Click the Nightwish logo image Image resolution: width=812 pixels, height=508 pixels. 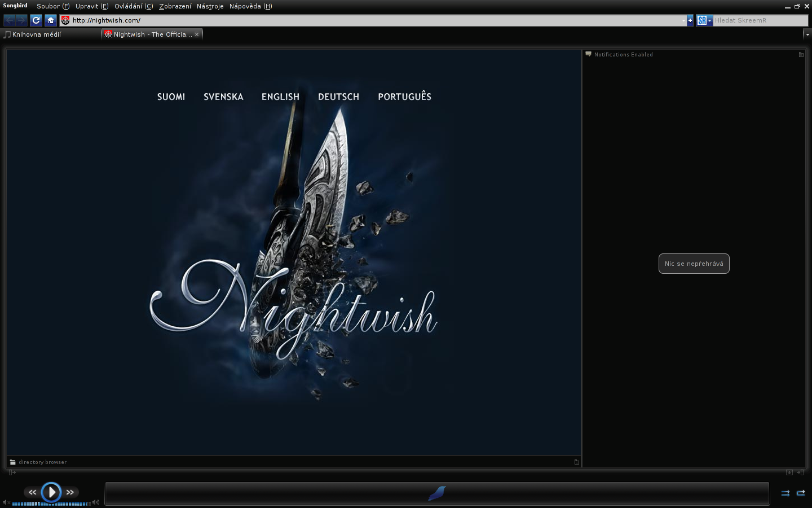point(293,310)
